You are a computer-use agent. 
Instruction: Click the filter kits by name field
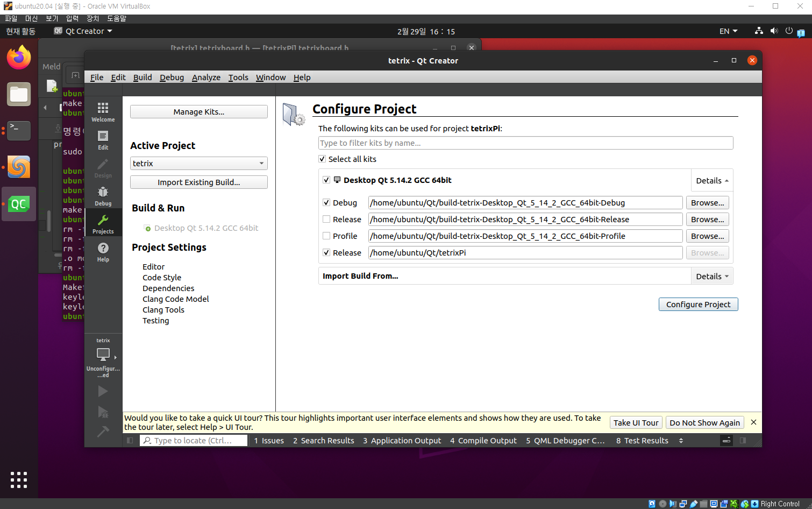(x=525, y=143)
